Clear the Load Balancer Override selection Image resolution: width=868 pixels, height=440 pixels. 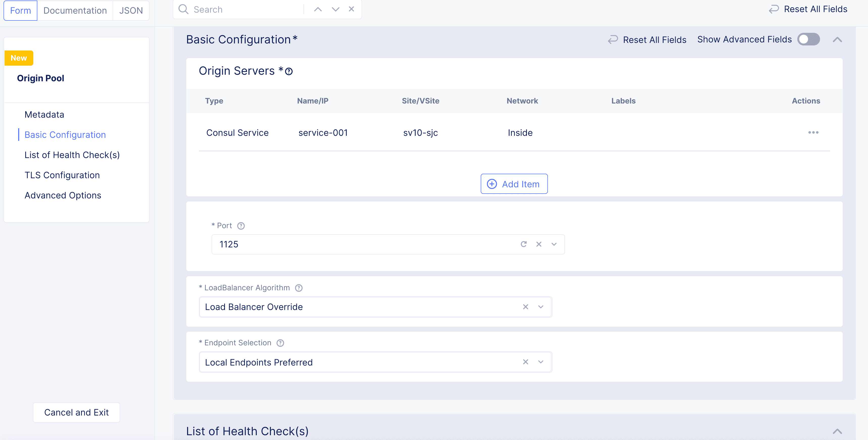click(x=525, y=307)
